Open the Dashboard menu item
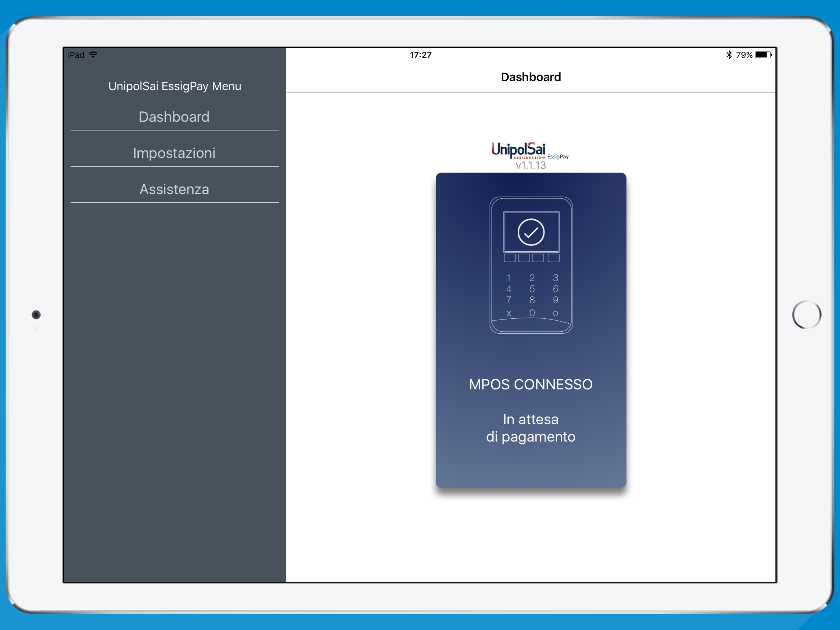The height and width of the screenshot is (630, 840). coord(174,117)
